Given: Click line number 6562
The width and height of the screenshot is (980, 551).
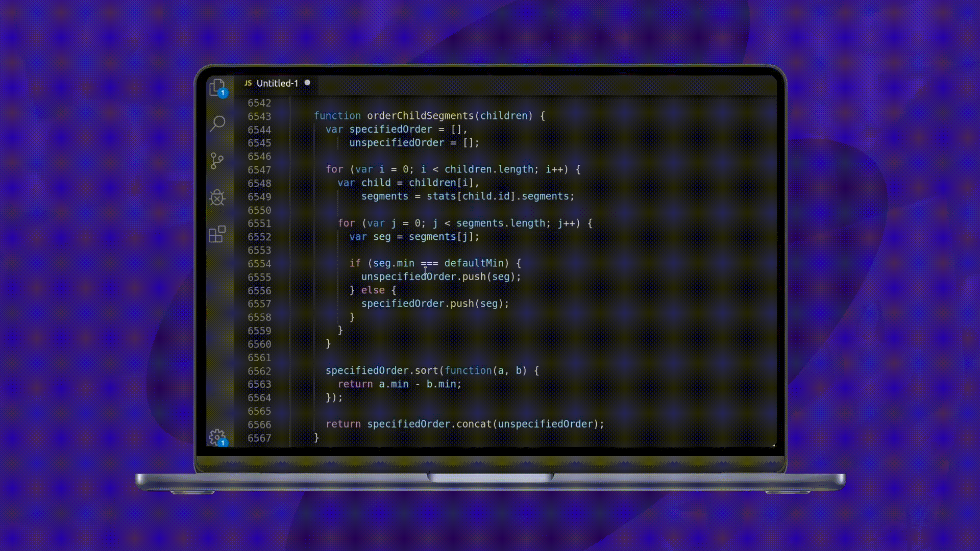Looking at the screenshot, I should tap(259, 371).
